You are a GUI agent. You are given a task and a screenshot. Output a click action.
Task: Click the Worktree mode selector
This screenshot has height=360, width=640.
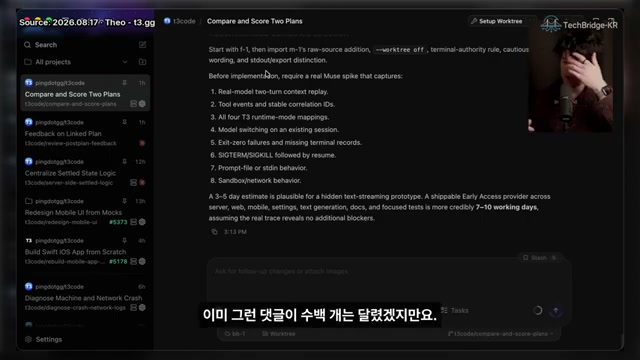(x=279, y=334)
